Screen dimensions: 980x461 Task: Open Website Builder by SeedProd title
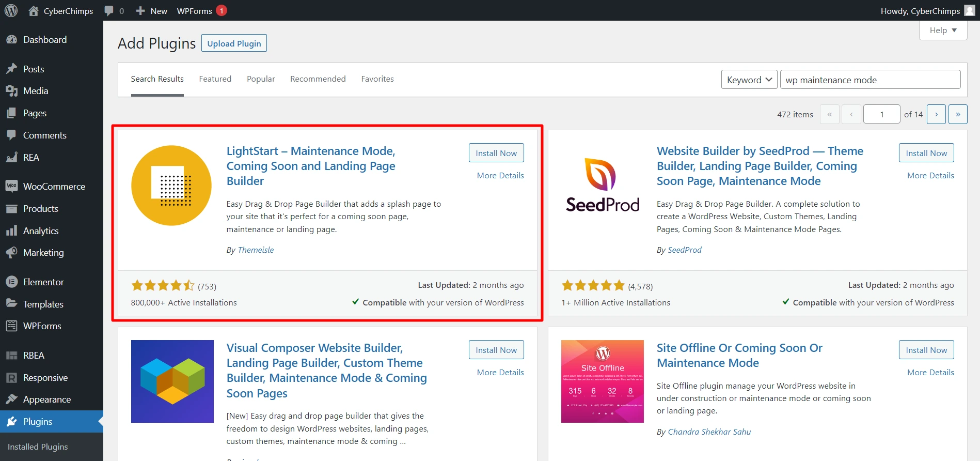click(x=760, y=166)
